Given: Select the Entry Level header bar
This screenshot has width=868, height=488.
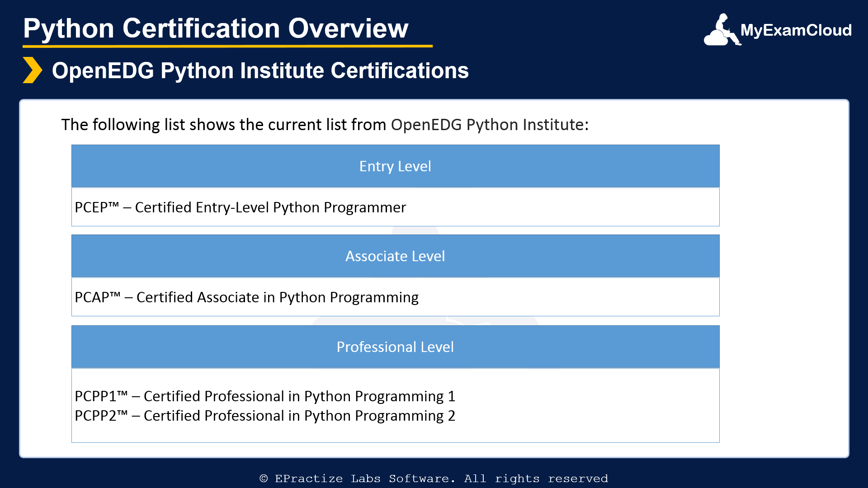Looking at the screenshot, I should click(x=395, y=166).
